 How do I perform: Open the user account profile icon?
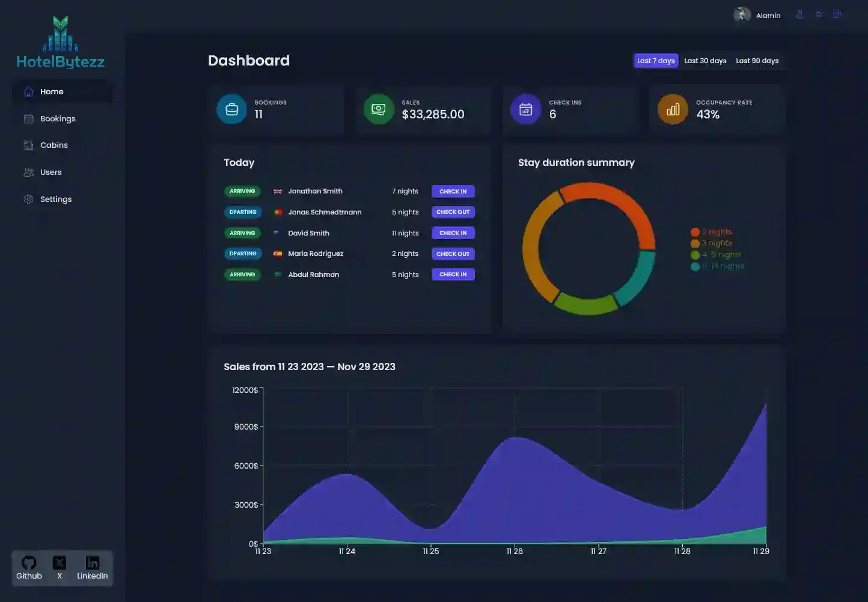tap(799, 14)
